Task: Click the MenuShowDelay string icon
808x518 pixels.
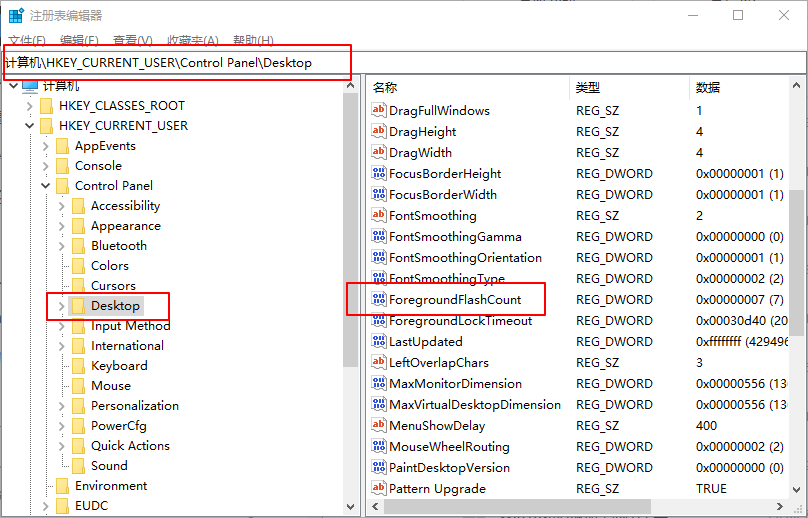Action: (x=378, y=426)
